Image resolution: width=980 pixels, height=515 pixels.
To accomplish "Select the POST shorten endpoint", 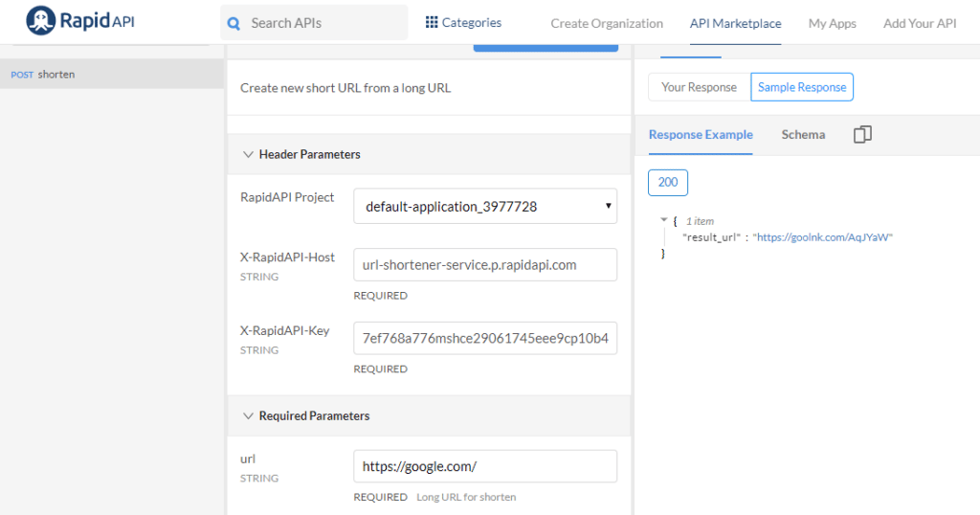I will click(x=112, y=74).
